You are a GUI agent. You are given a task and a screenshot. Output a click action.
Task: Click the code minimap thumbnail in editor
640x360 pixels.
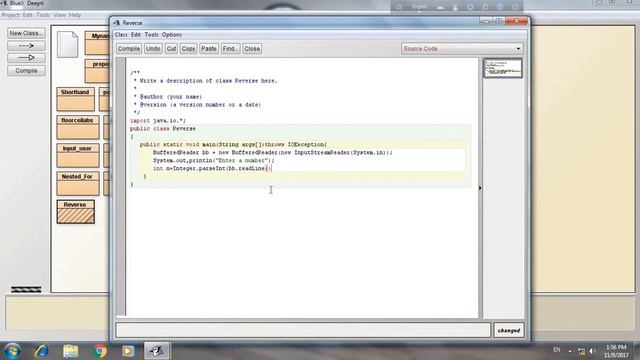(x=502, y=68)
